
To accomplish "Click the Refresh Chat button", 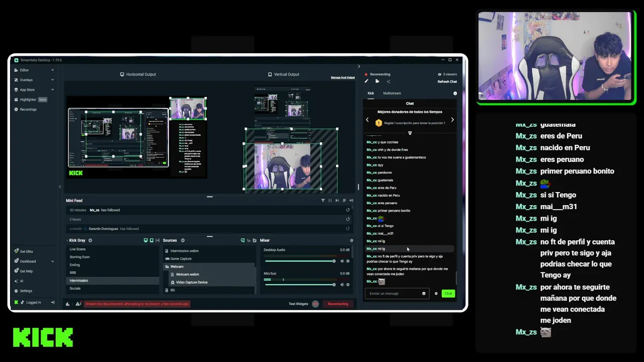I will tap(447, 81).
